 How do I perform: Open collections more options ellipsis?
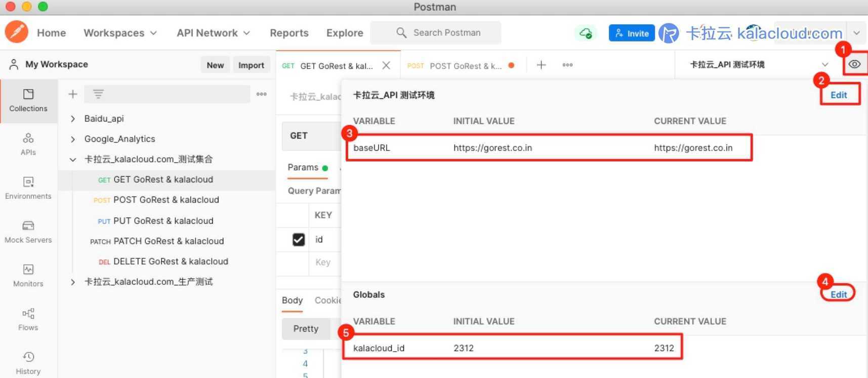click(261, 94)
